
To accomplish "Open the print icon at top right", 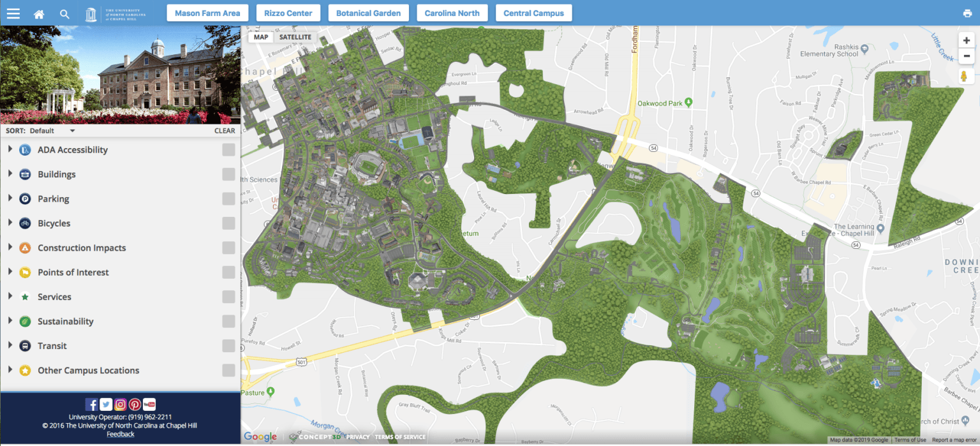I will (967, 13).
